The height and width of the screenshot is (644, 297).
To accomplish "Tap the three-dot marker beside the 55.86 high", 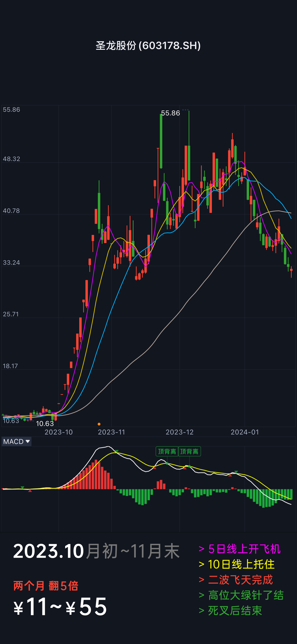I will (x=185, y=110).
